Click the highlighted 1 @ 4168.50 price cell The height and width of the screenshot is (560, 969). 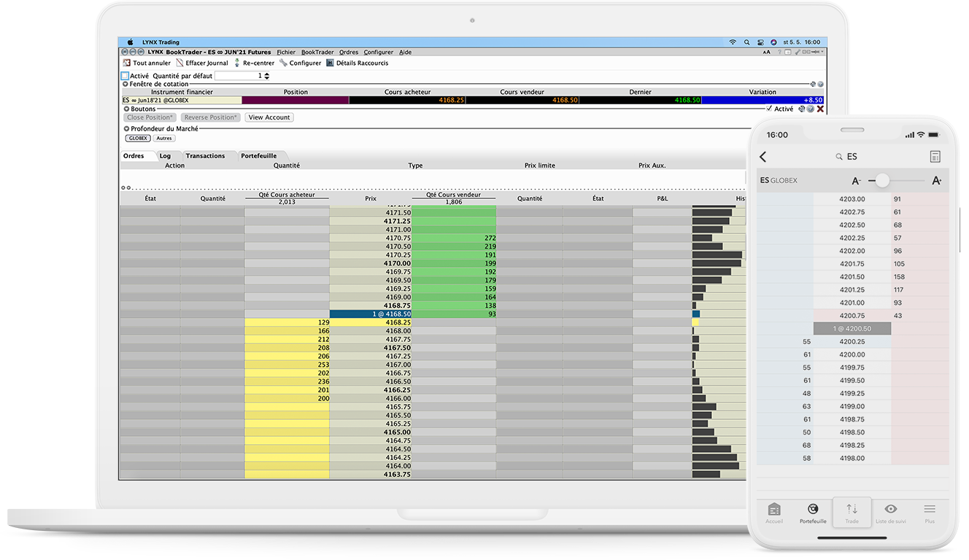coord(371,314)
